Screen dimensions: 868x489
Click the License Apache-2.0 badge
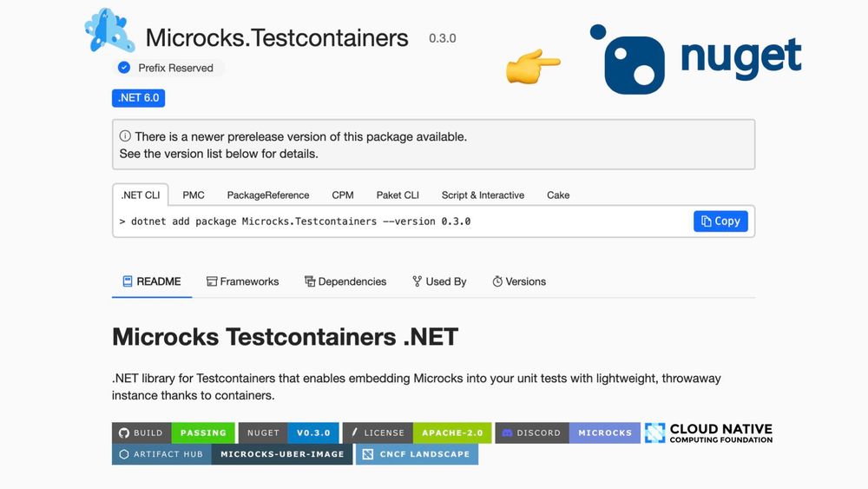tap(417, 433)
